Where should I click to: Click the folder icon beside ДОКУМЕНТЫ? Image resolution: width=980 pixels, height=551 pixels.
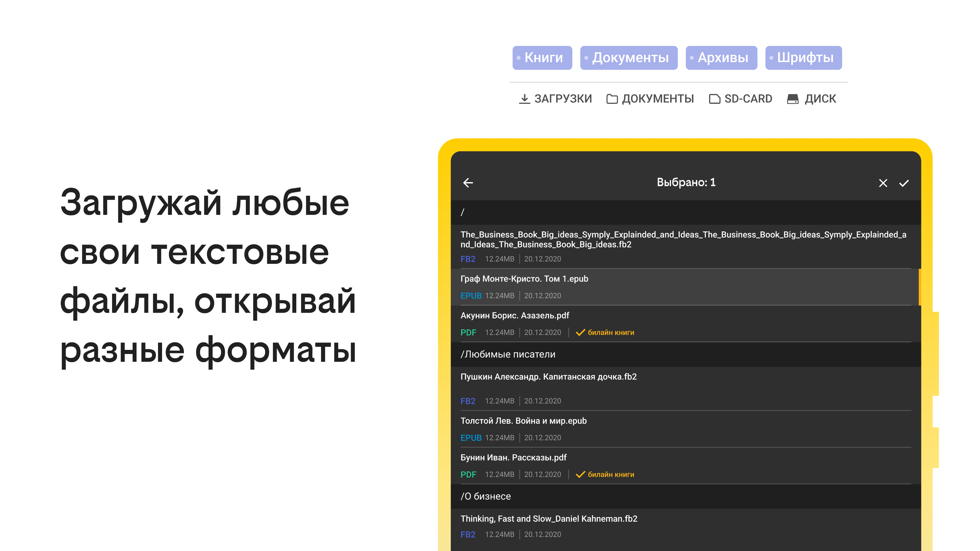tap(612, 99)
